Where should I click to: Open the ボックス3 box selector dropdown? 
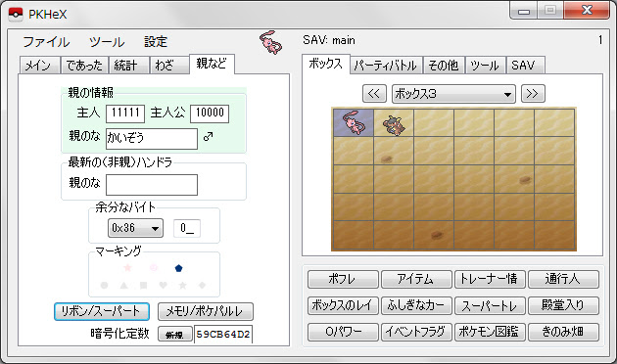pyautogui.click(x=453, y=94)
